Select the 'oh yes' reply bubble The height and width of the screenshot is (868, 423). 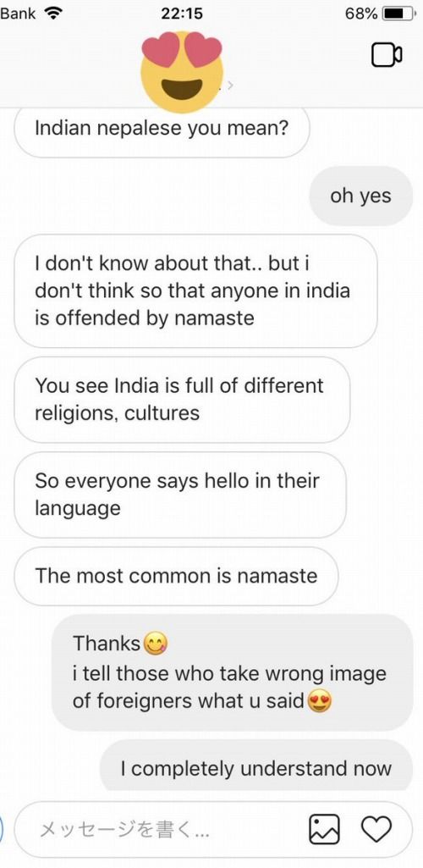(361, 196)
